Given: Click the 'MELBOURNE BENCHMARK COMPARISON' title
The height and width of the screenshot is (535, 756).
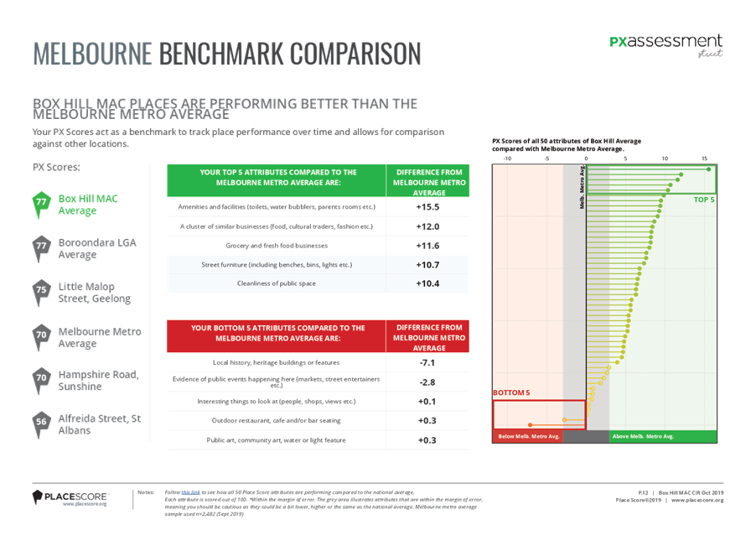Looking at the screenshot, I should coord(227,54).
